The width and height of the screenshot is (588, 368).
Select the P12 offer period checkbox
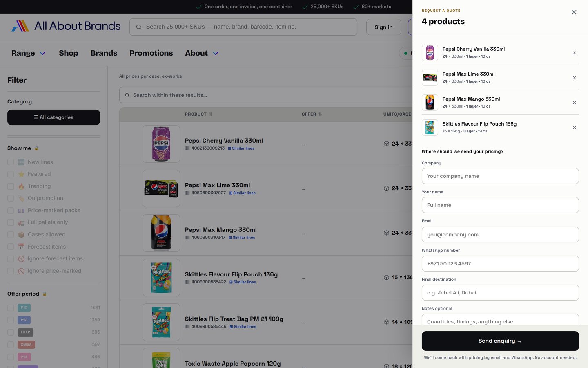click(x=11, y=320)
